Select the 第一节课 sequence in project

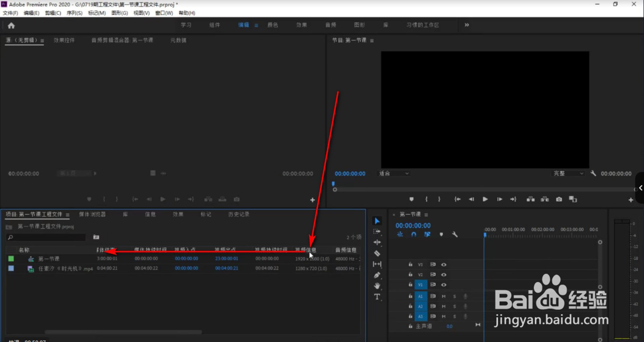click(x=49, y=259)
